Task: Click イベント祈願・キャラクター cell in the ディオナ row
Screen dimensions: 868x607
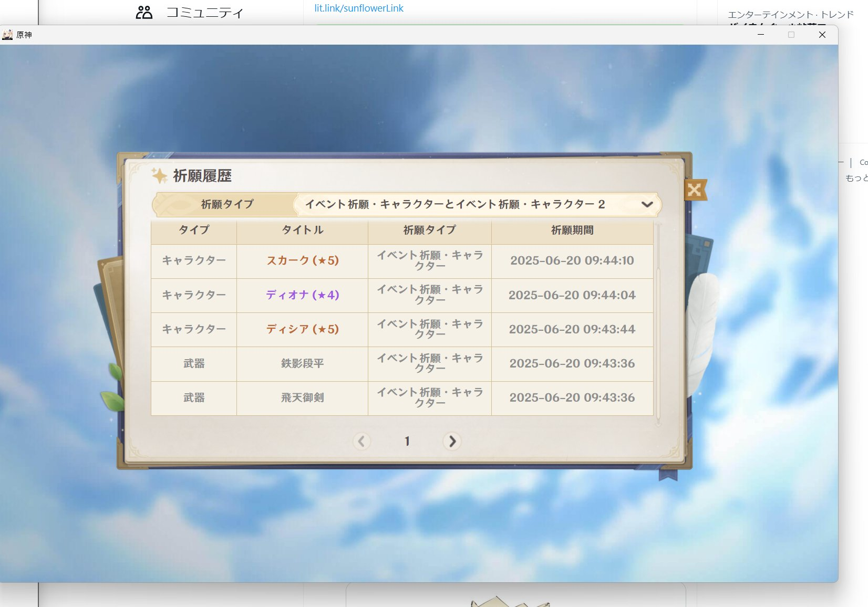Action: pos(430,295)
